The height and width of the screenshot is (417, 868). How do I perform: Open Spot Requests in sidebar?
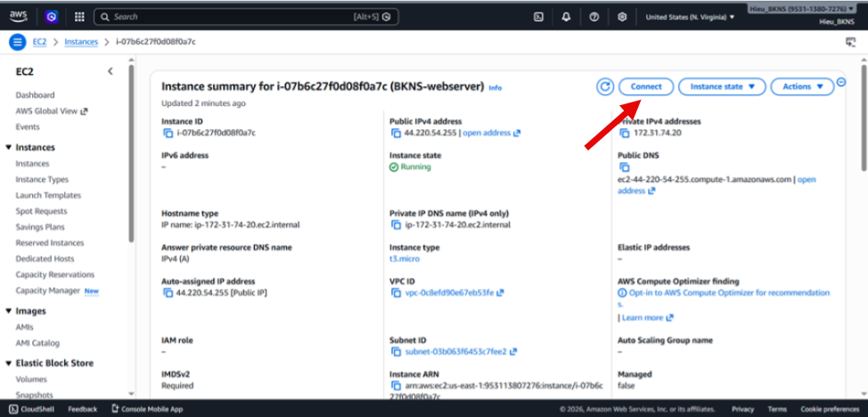click(41, 211)
